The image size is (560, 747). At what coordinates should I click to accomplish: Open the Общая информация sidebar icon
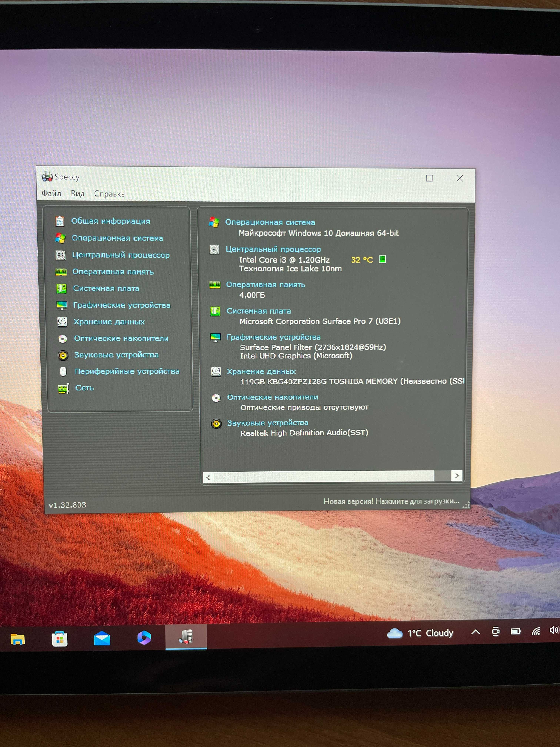(60, 221)
